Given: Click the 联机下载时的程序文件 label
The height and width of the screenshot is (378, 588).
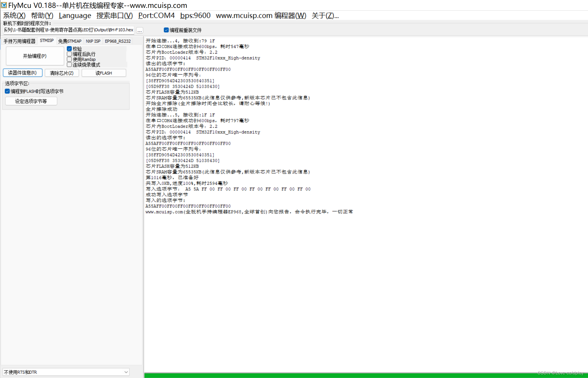Looking at the screenshot, I should (x=27, y=23).
